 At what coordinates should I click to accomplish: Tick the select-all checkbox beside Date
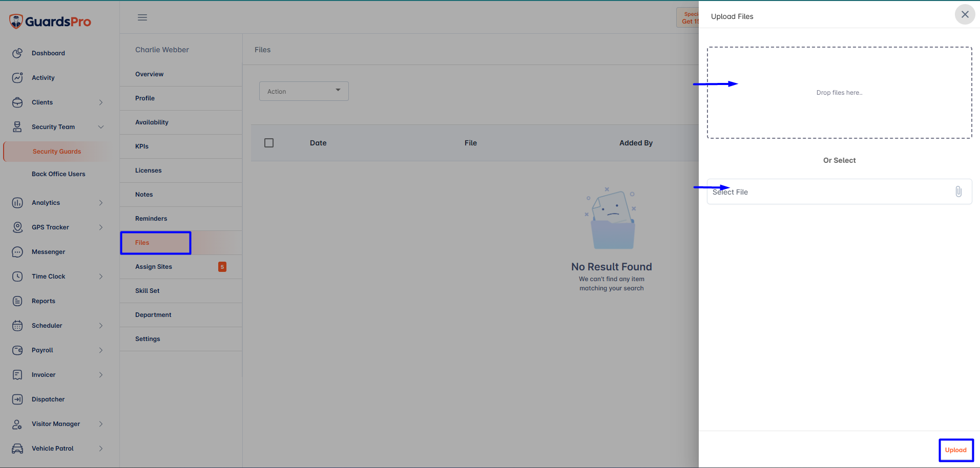[269, 143]
